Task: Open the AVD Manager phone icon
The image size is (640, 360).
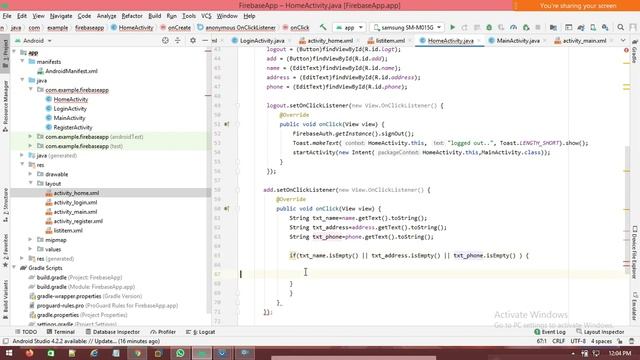Action: [x=593, y=27]
